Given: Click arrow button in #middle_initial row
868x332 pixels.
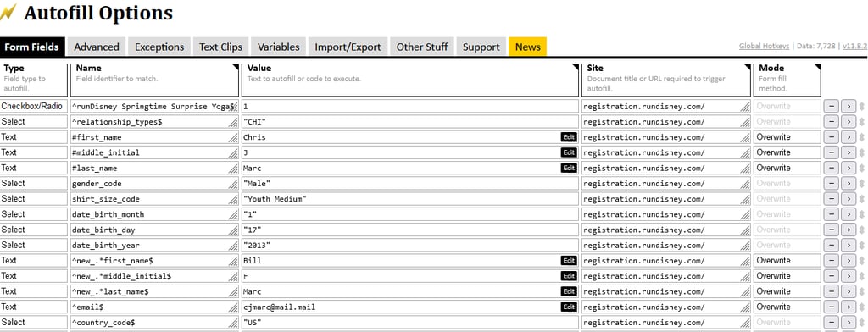Looking at the screenshot, I should click(x=848, y=152).
